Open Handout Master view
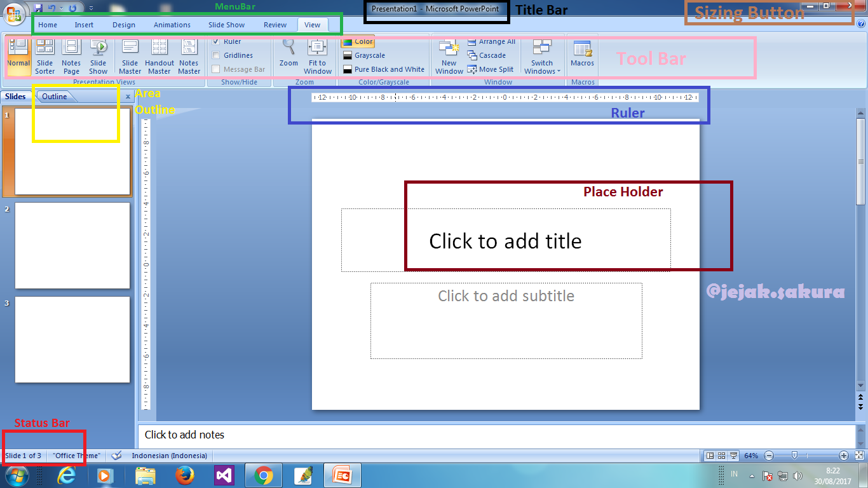868x488 pixels. click(x=159, y=56)
